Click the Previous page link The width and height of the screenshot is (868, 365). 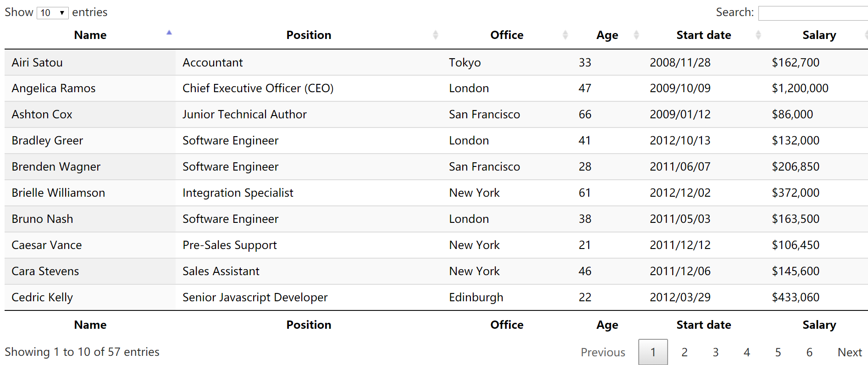(603, 352)
